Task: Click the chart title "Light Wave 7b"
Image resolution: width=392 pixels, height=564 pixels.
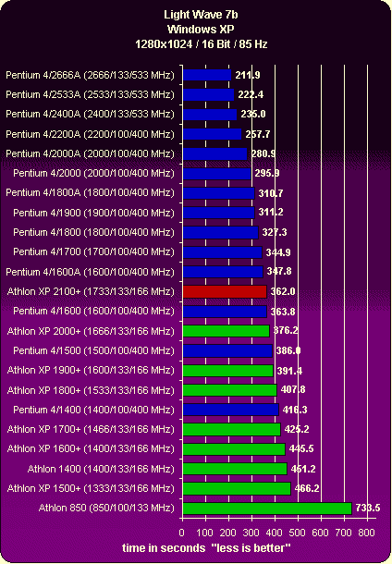Action: (x=201, y=15)
